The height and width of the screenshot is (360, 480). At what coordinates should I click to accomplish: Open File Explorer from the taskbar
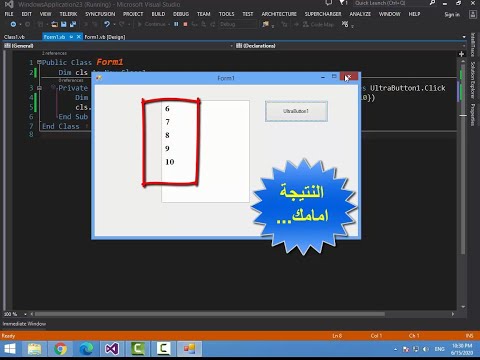point(34,349)
